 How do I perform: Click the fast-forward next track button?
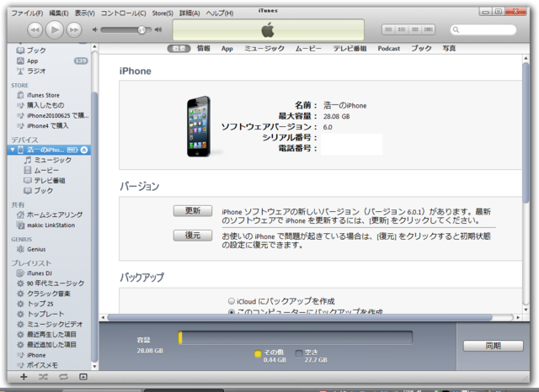click(74, 30)
